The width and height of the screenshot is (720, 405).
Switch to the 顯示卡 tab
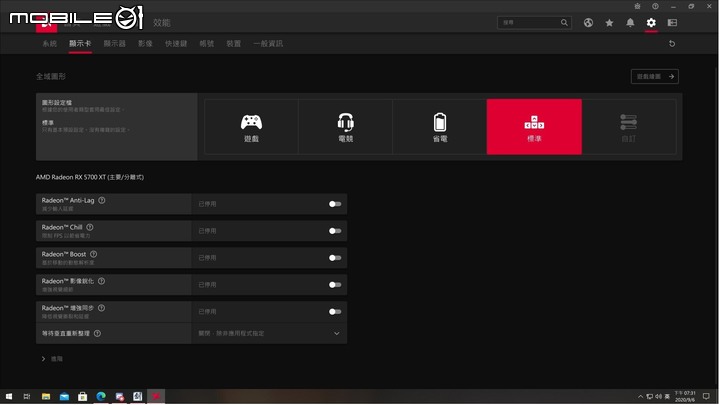click(x=80, y=44)
